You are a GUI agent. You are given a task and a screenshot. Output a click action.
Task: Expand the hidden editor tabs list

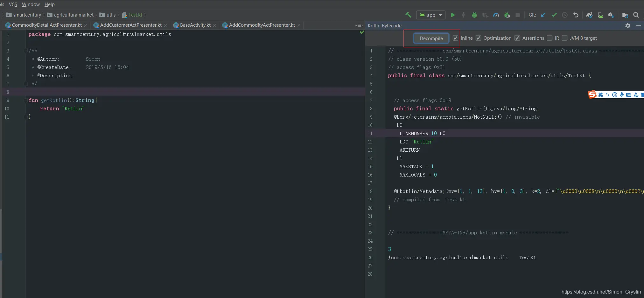tap(359, 25)
